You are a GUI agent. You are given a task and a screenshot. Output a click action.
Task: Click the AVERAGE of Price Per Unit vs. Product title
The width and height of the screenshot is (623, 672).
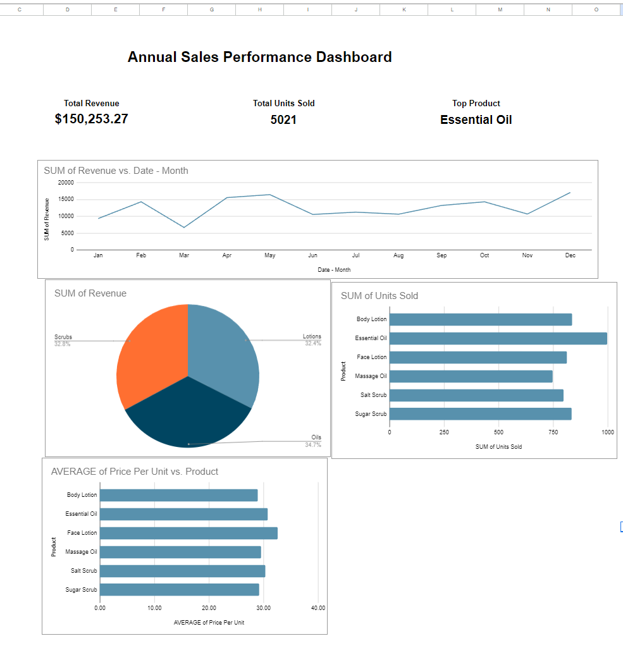coord(134,472)
